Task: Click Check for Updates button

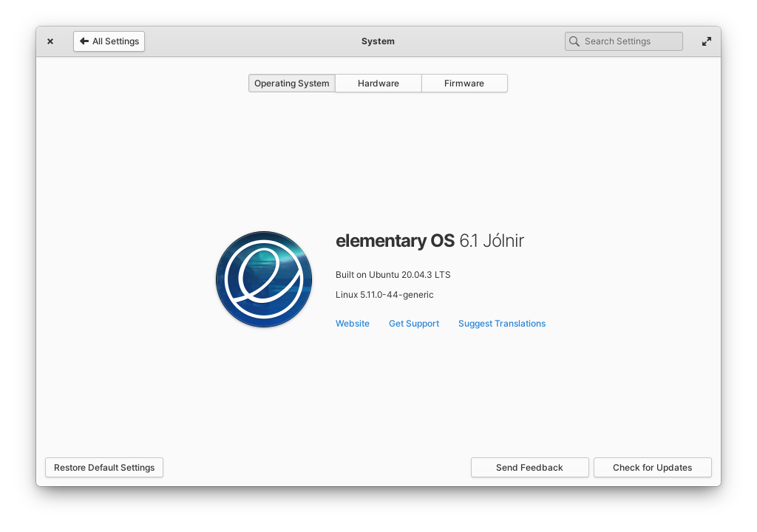Action: point(653,467)
